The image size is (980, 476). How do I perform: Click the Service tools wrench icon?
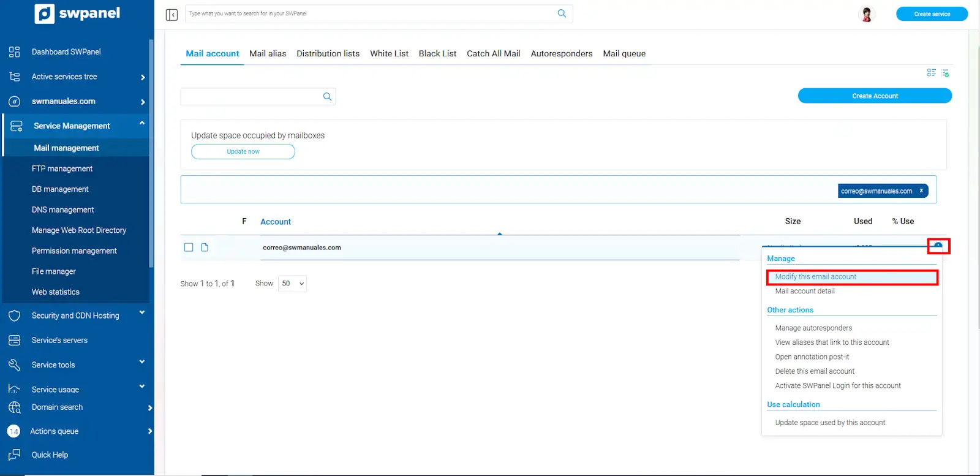15,365
